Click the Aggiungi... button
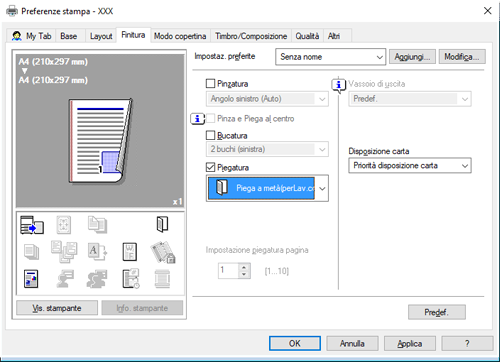Viewport: 500px width, 362px height. (412, 57)
